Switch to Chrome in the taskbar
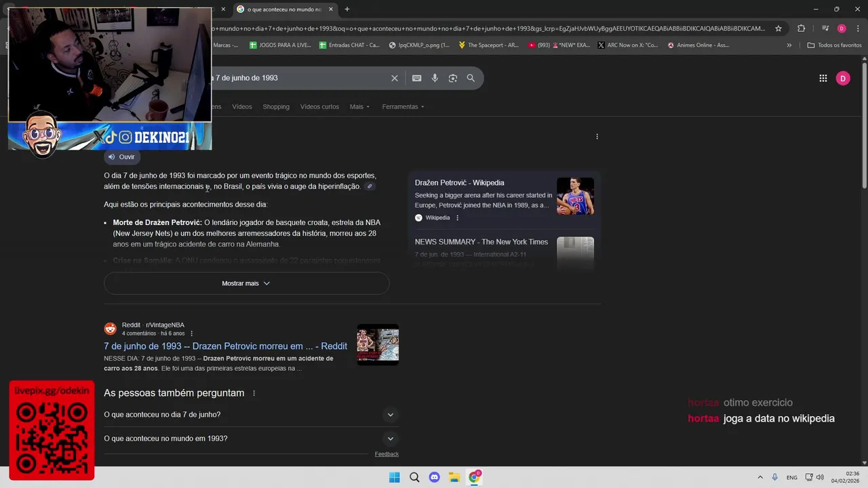This screenshot has width=868, height=488. pyautogui.click(x=475, y=477)
